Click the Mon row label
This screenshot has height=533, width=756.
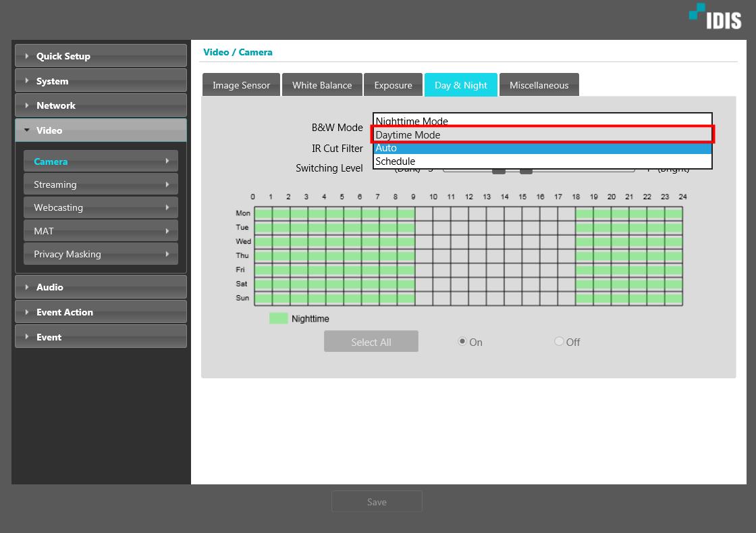coord(243,213)
